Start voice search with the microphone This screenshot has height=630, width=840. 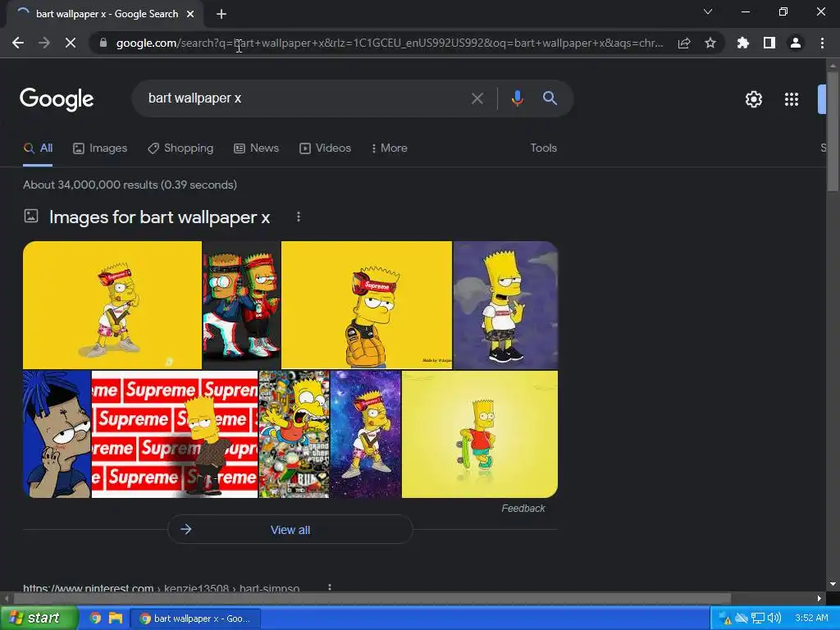tap(517, 98)
